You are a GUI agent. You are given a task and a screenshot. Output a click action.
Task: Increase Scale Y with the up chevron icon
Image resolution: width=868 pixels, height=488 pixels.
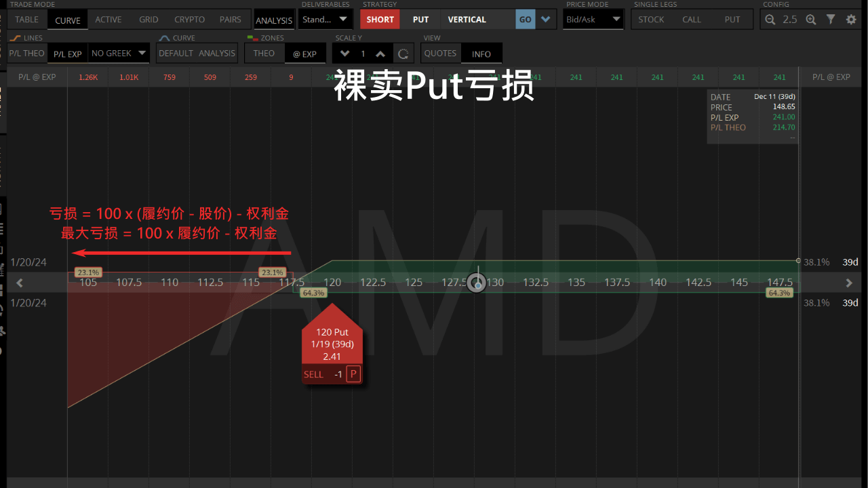[380, 53]
